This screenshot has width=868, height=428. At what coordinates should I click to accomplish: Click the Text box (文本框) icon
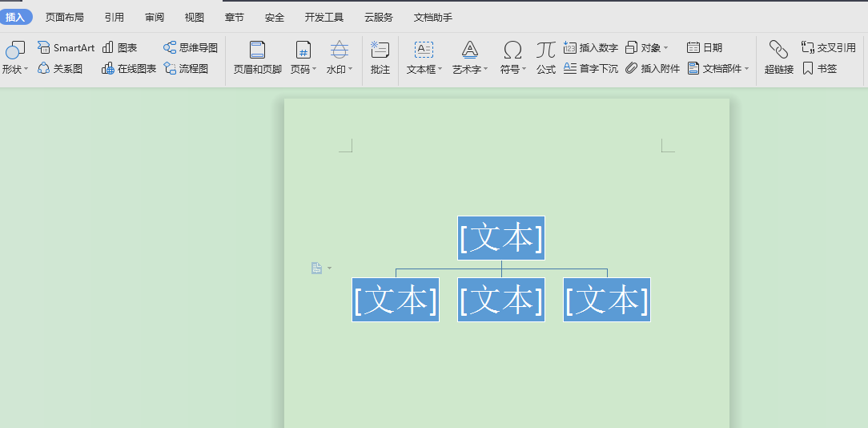pyautogui.click(x=424, y=50)
